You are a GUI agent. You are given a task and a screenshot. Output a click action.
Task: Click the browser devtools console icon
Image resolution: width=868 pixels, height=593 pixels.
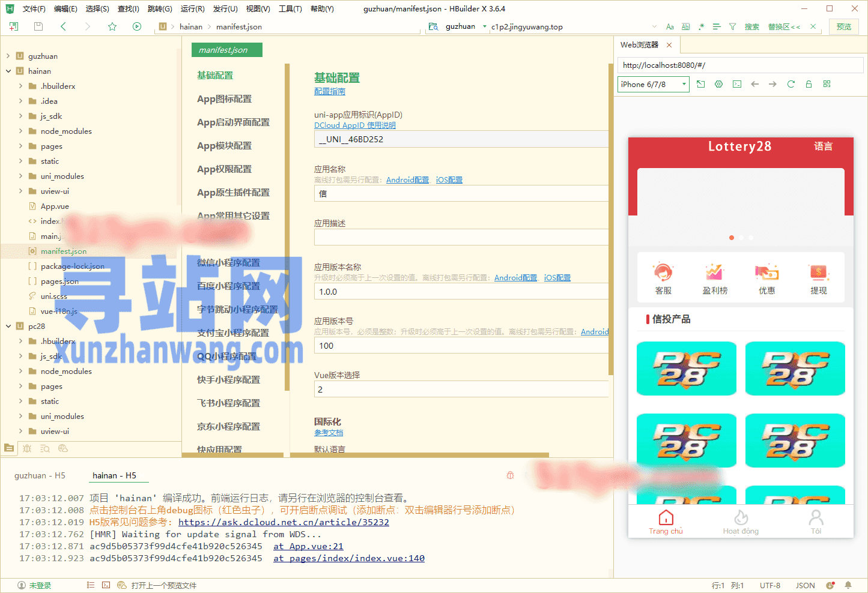point(737,84)
